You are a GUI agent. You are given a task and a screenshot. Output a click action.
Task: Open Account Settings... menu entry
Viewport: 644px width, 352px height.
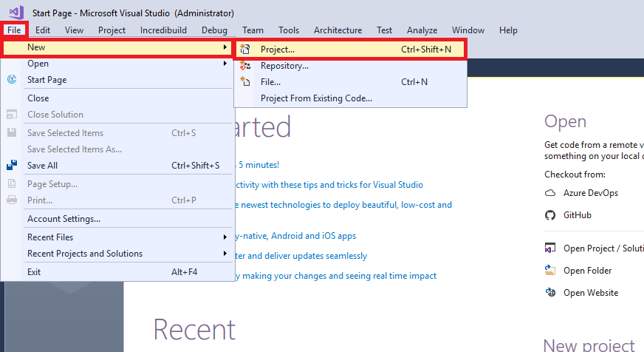click(x=117, y=219)
